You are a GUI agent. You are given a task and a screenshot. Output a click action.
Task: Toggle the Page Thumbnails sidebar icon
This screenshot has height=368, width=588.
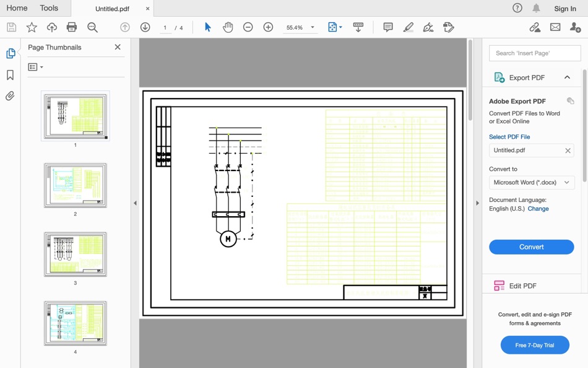(11, 53)
